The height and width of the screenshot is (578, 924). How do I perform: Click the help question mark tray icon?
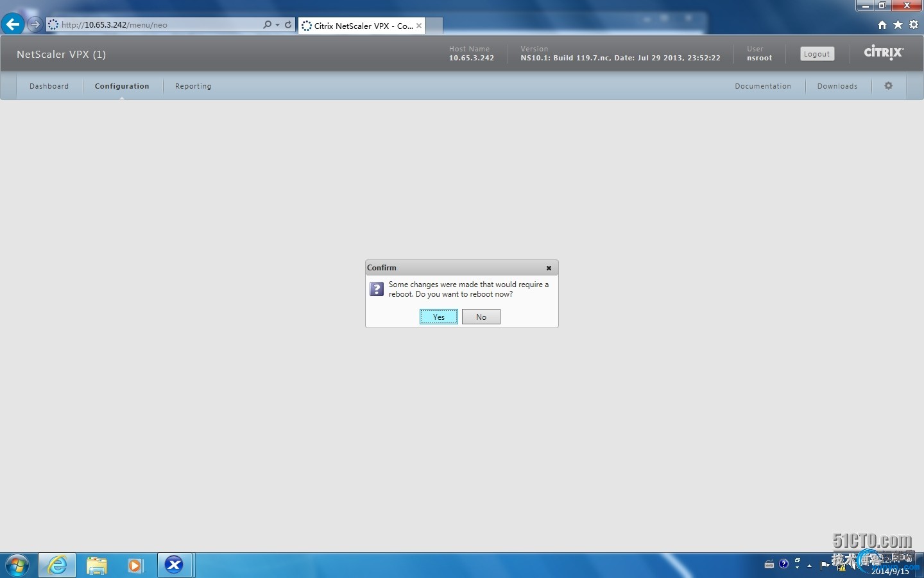point(783,564)
